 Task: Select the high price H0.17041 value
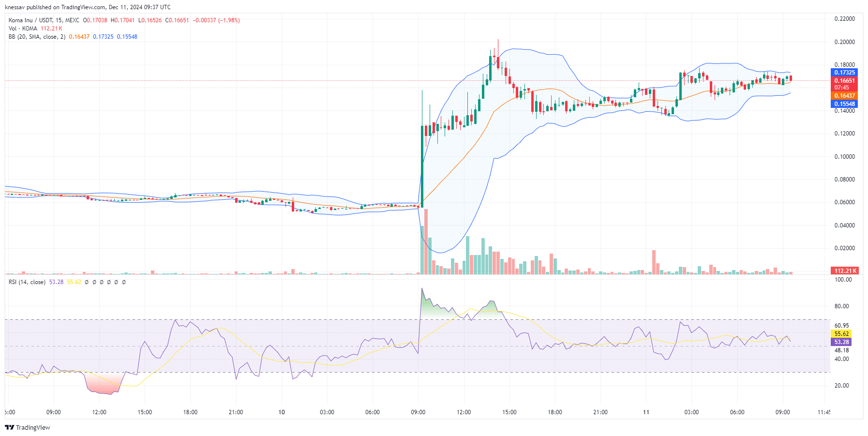tap(123, 20)
